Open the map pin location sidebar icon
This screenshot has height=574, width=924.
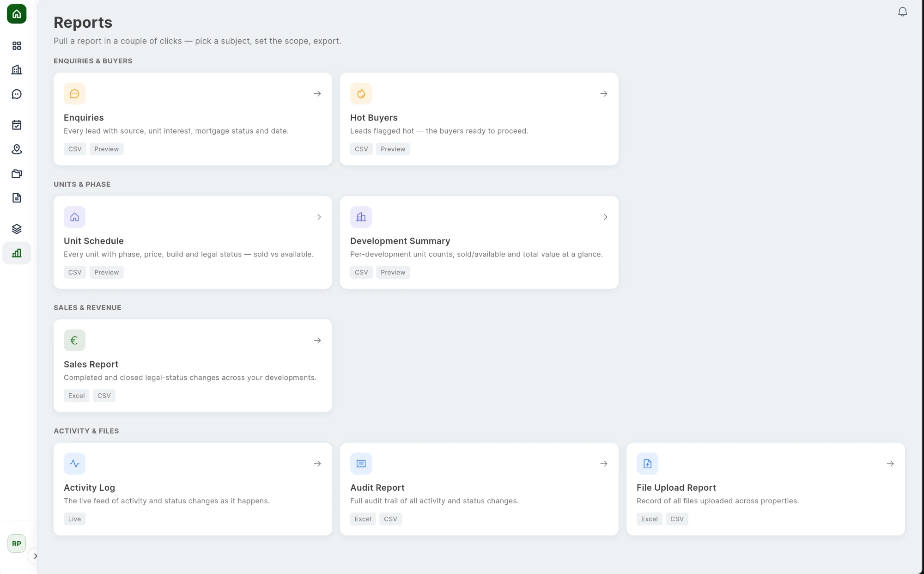(x=17, y=149)
